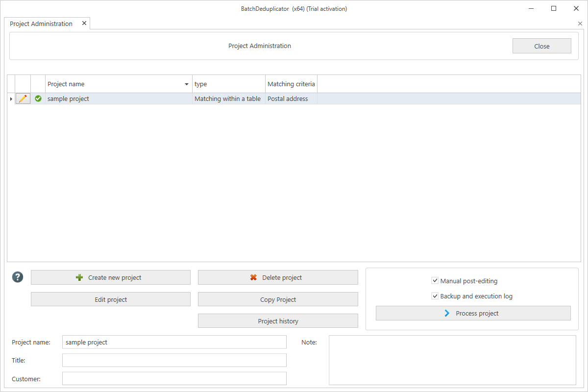Screen dimensions: 588x392
Task: Click Matching criteria column header
Action: pos(291,84)
